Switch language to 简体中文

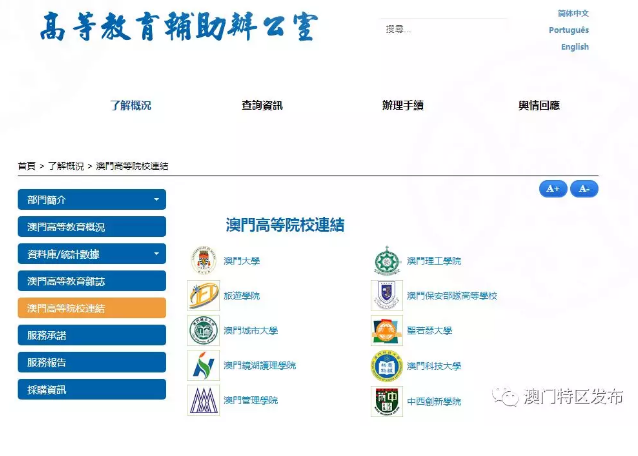pyautogui.click(x=573, y=13)
